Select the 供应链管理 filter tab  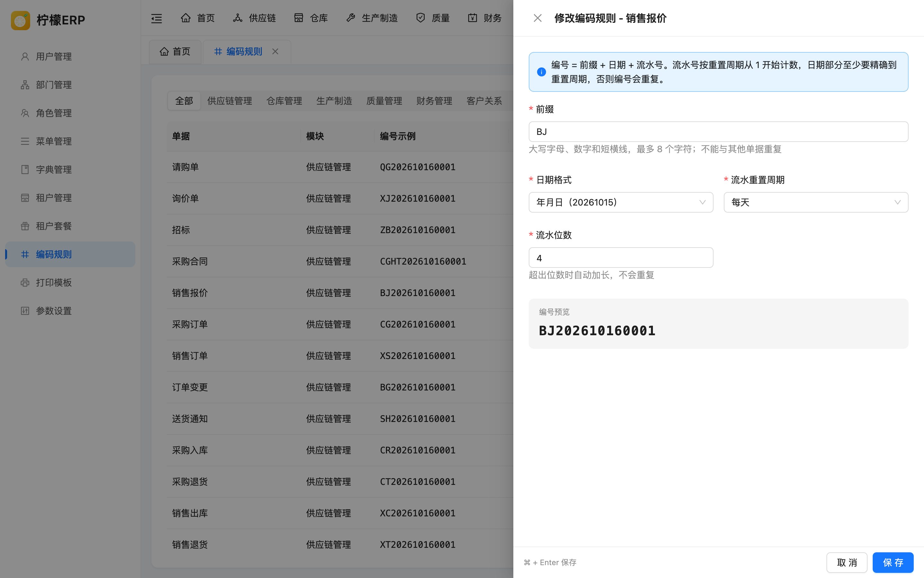[x=229, y=101]
